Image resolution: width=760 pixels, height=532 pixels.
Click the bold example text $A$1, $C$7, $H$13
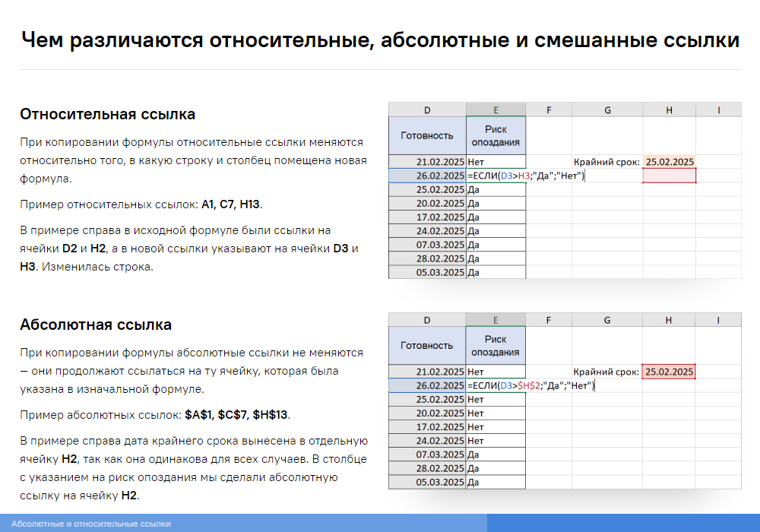click(x=237, y=415)
